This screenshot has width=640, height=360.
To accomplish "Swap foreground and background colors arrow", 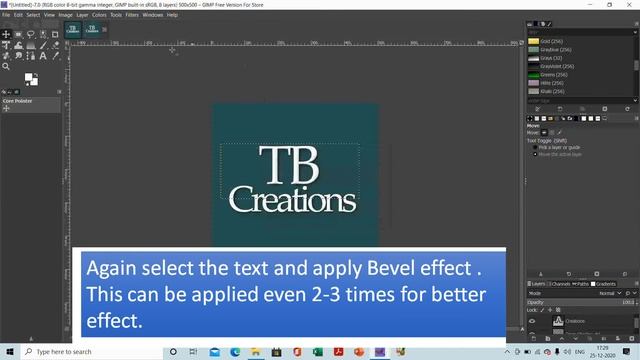I will pyautogui.click(x=36, y=75).
